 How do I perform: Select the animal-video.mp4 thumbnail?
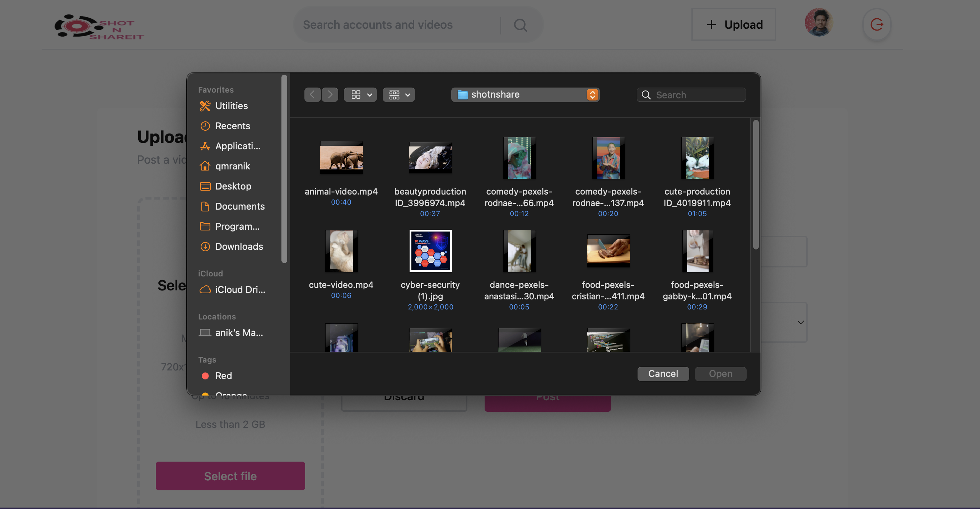pyautogui.click(x=341, y=158)
